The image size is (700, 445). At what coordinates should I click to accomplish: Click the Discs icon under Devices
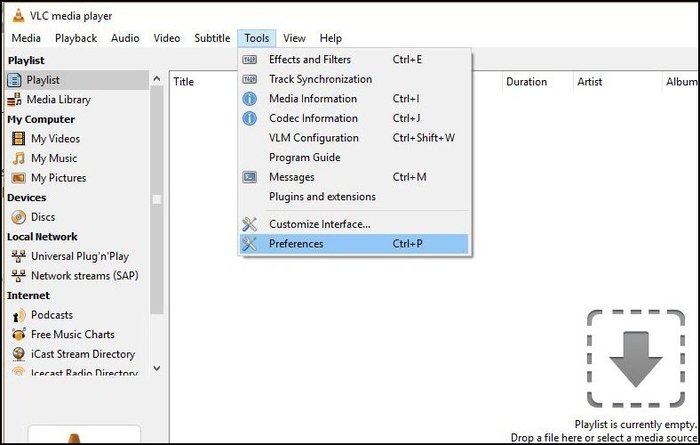(18, 217)
